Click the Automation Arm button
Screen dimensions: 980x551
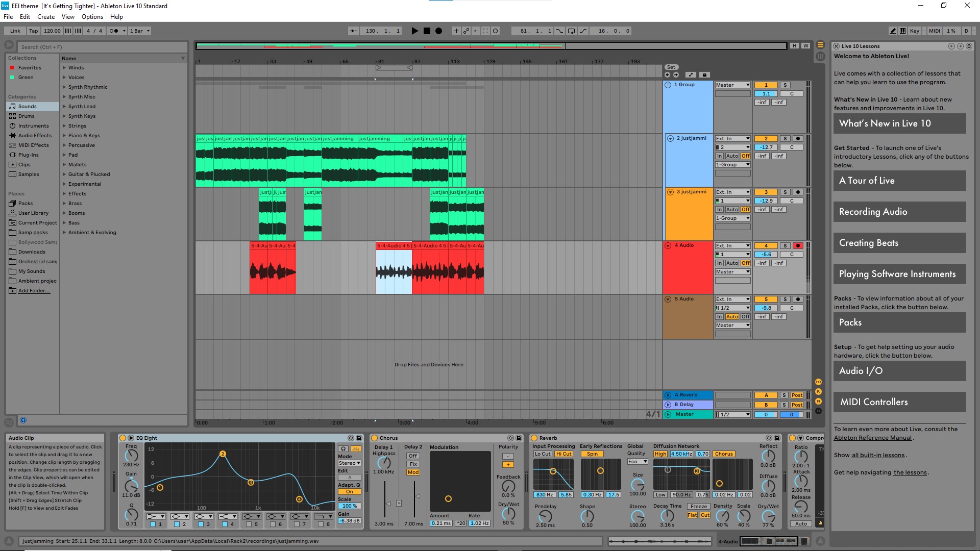point(466,31)
